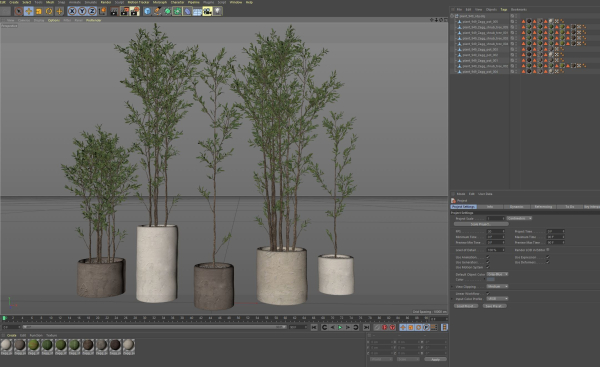This screenshot has height=367, width=600.
Task: Toggle the Use Expression checkbox
Action: click(548, 257)
